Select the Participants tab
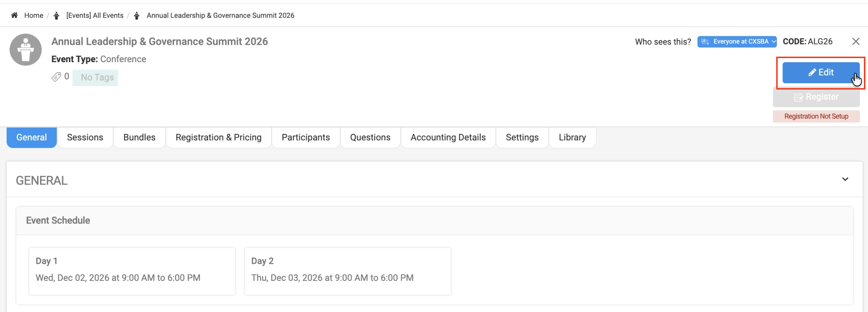 point(305,137)
